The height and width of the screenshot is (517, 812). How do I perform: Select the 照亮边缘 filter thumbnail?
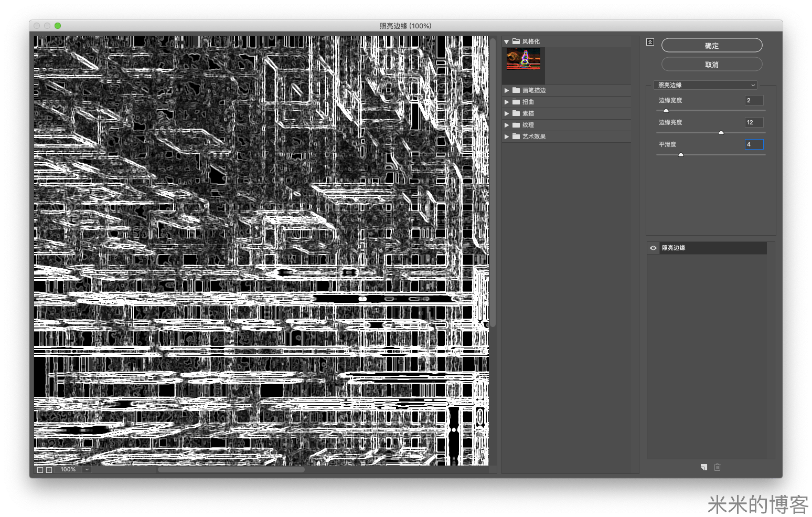(x=523, y=59)
